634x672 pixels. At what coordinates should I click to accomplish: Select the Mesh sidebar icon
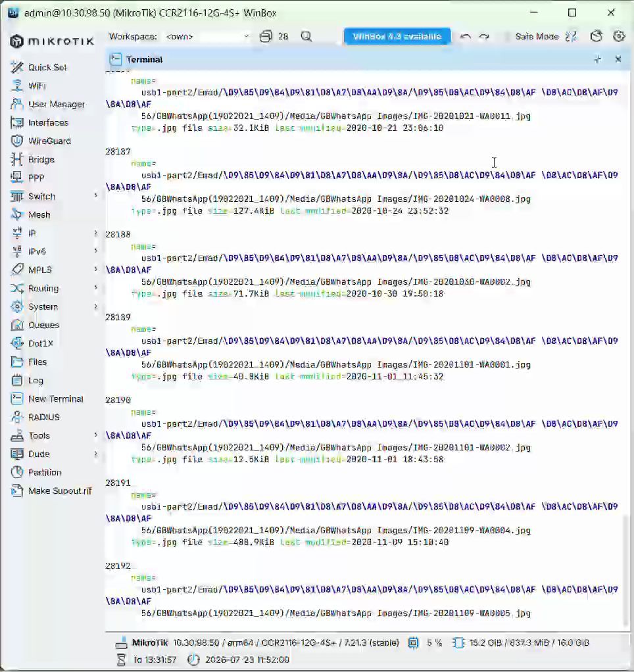tap(16, 214)
